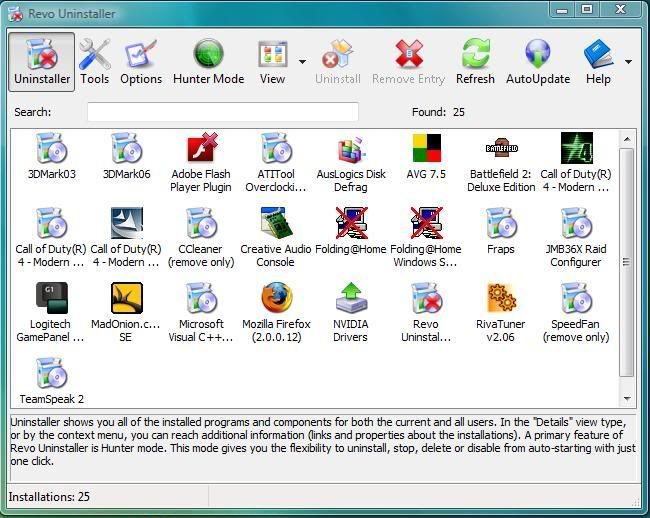The height and width of the screenshot is (518, 650).
Task: Select the AVG 7.5 icon
Action: [426, 148]
